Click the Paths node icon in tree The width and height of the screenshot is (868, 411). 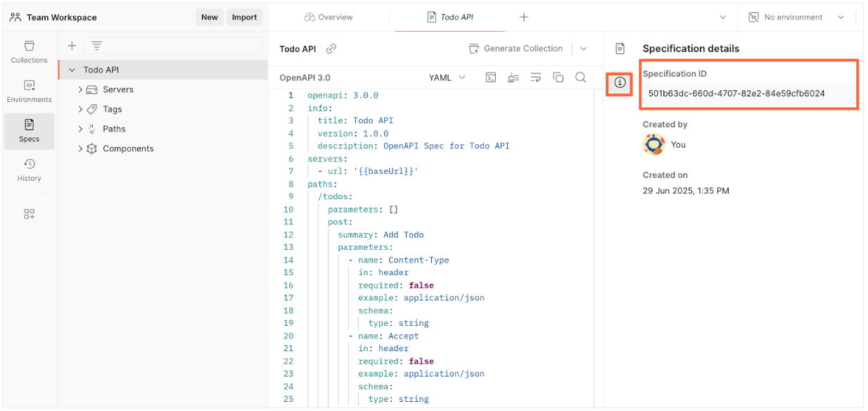(91, 129)
